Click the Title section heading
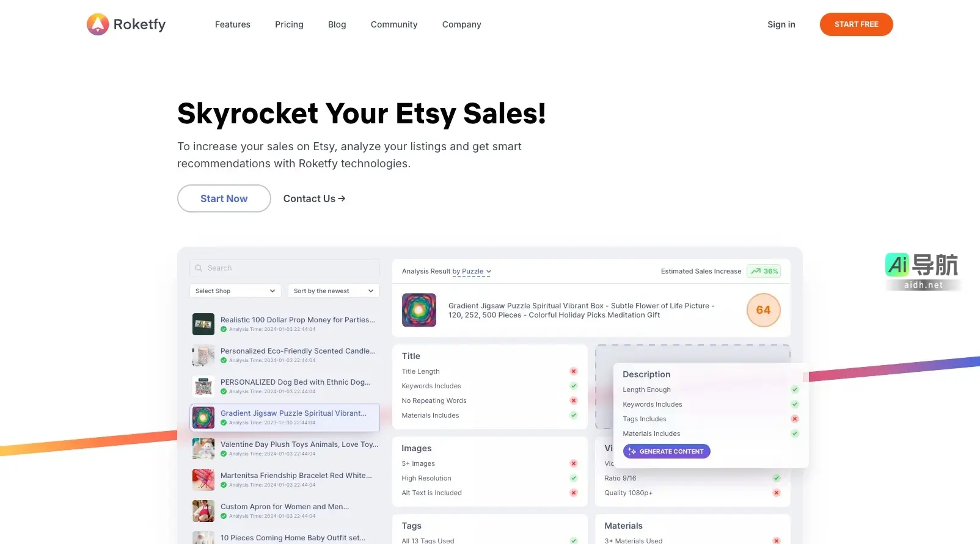Viewport: 980px width, 544px height. point(411,356)
